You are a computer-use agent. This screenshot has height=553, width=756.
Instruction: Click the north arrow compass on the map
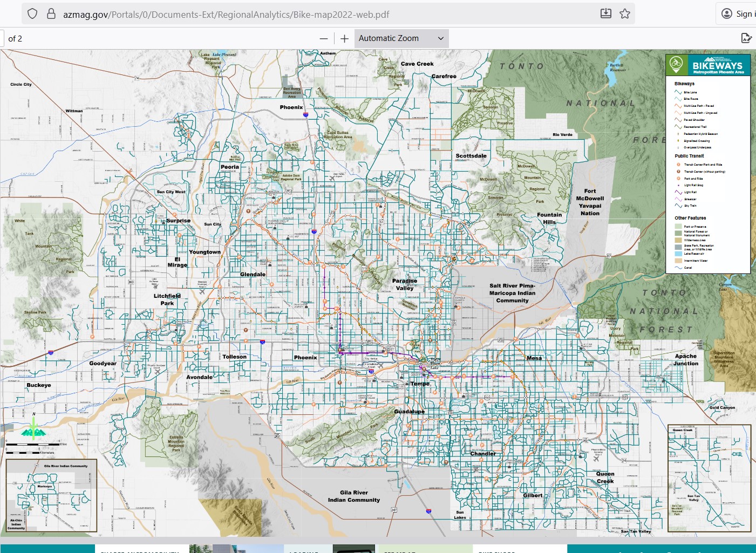pos(33,429)
